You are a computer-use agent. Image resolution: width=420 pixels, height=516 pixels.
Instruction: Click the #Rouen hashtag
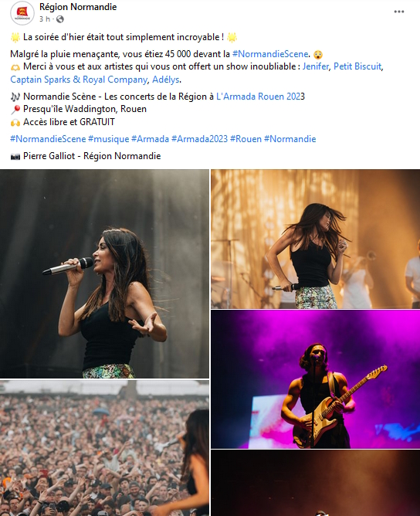[246, 139]
